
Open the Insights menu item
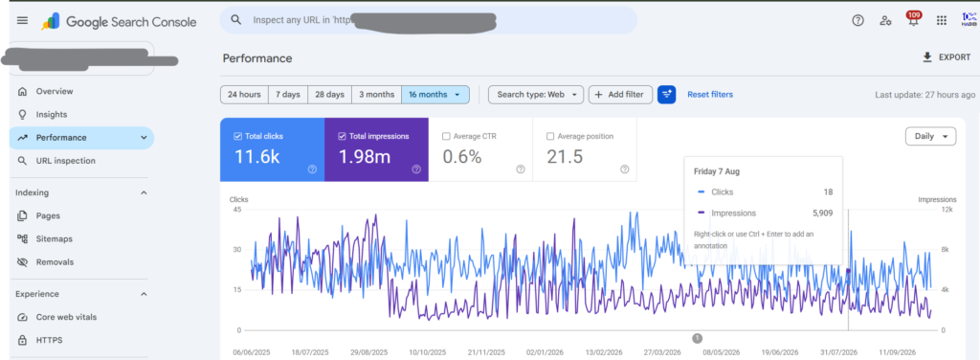point(81,114)
